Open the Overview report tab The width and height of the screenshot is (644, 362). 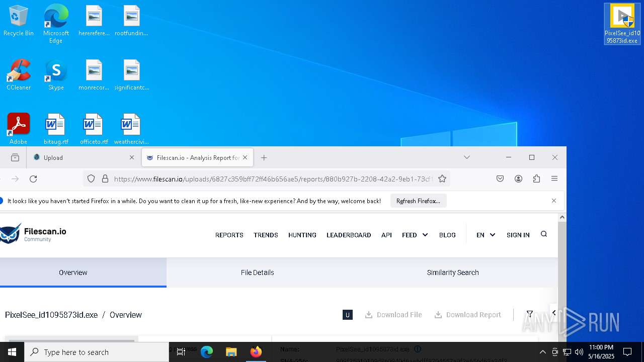73,273
